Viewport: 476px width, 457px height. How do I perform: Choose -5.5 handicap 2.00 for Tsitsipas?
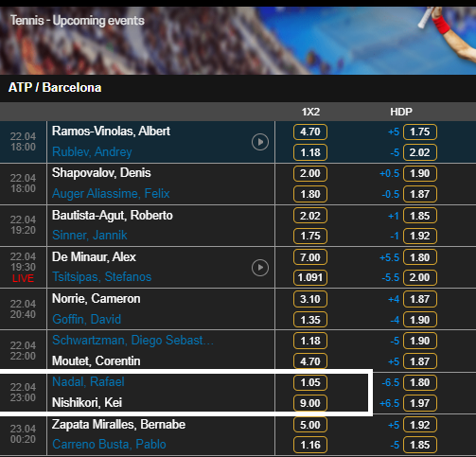click(420, 277)
